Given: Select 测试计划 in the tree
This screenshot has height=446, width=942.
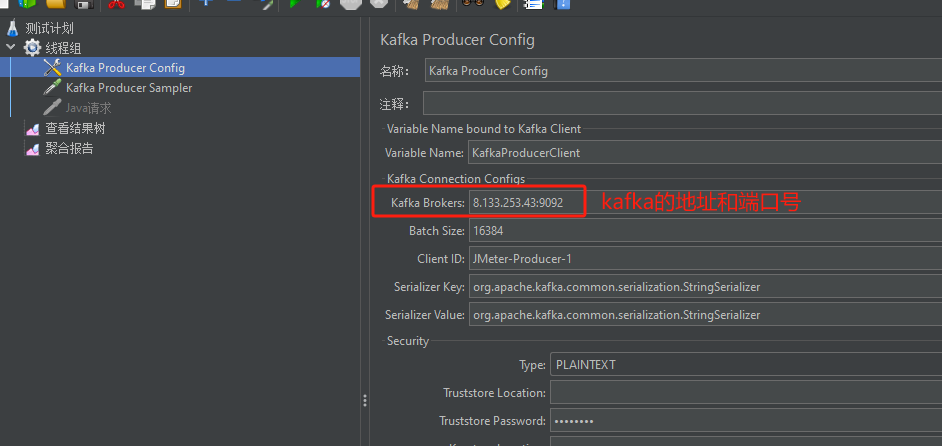Looking at the screenshot, I should [x=50, y=28].
